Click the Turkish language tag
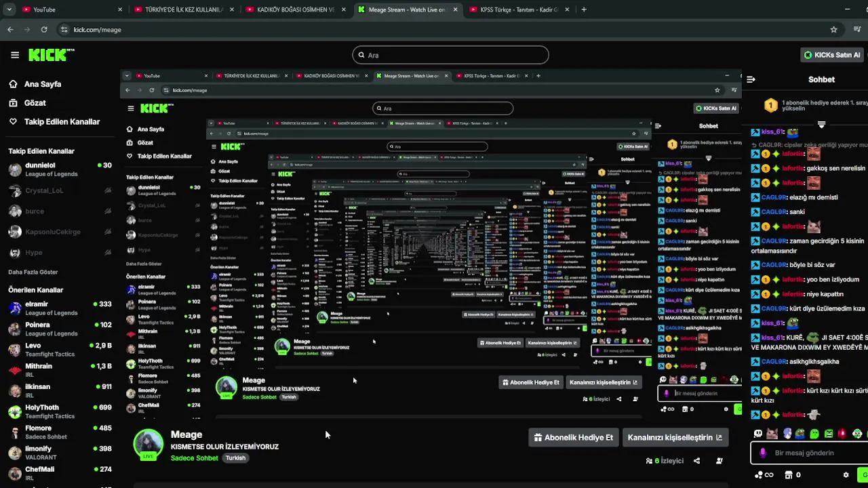 click(x=235, y=458)
